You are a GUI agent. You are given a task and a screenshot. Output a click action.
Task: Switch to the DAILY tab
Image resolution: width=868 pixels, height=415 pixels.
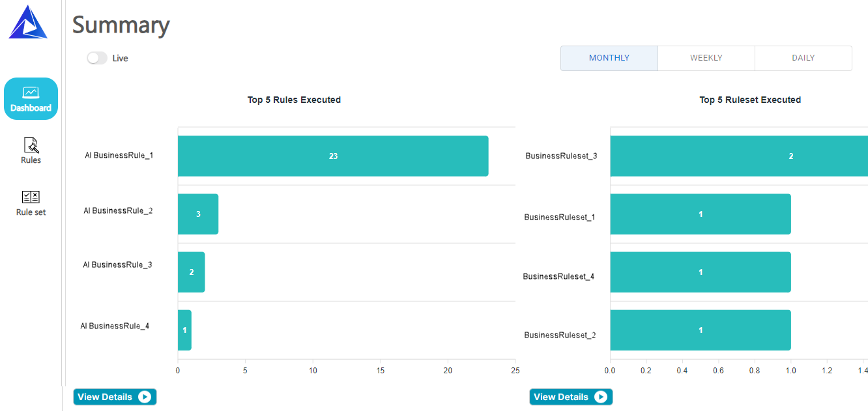pyautogui.click(x=803, y=58)
